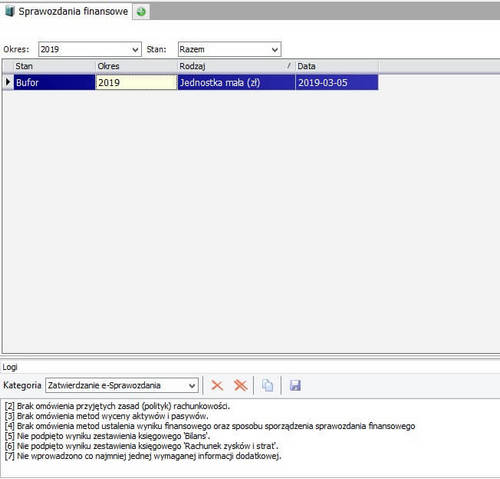Save the logs with the floppy disk icon
This screenshot has width=500, height=479.
(295, 385)
